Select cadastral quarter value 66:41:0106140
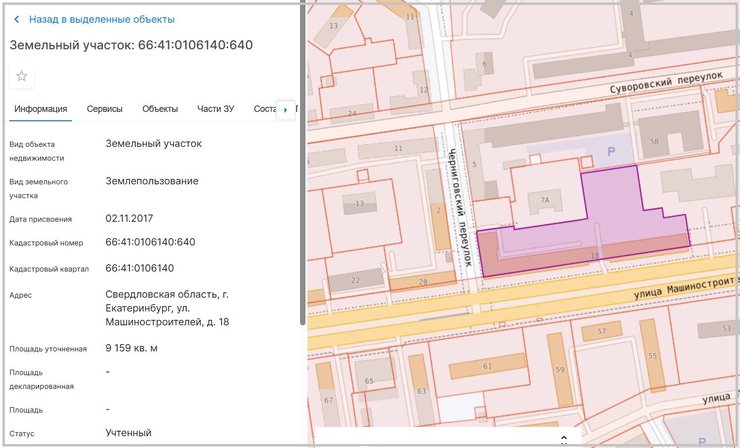Screen dimensions: 740x448 (140, 268)
